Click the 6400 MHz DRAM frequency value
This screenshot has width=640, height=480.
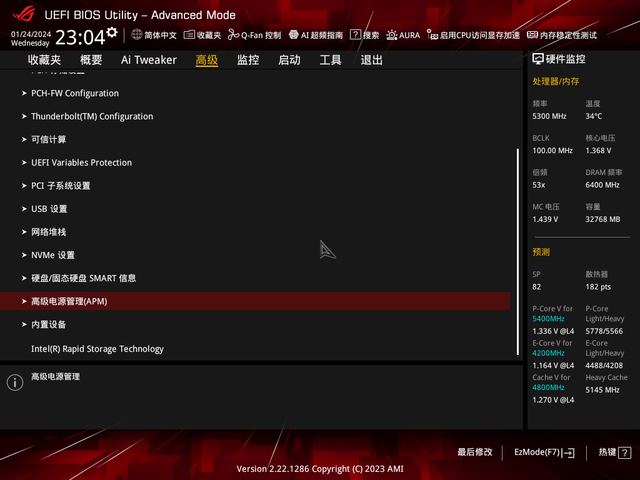point(602,185)
